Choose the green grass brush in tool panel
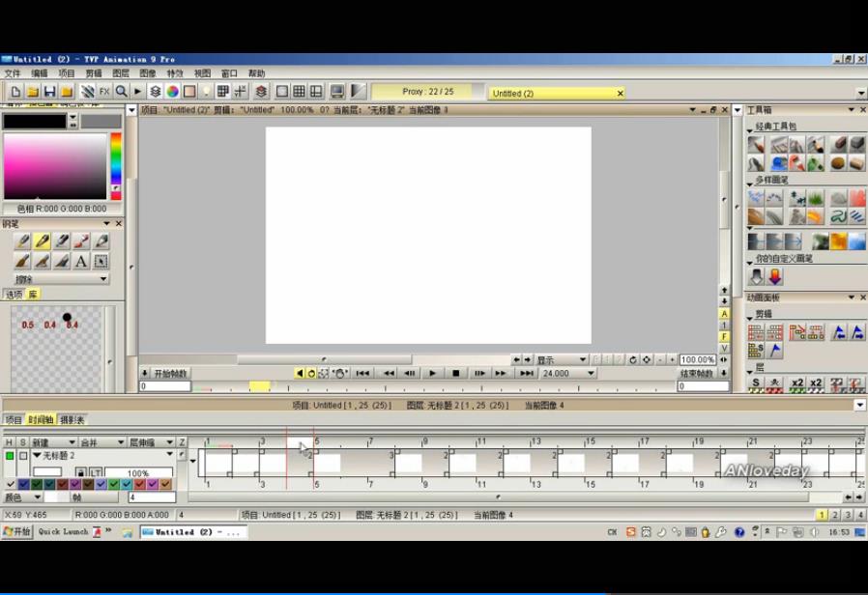This screenshot has width=868, height=595. (817, 198)
